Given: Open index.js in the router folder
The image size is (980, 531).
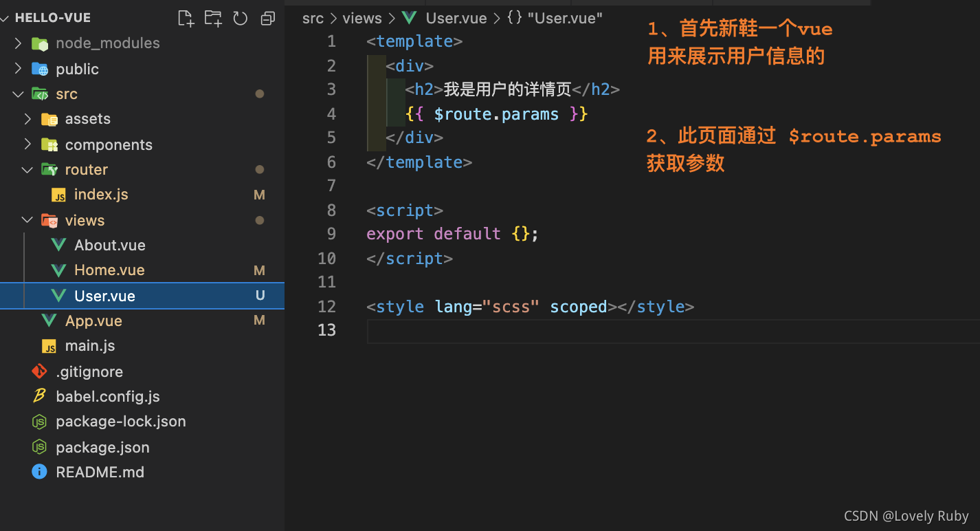Looking at the screenshot, I should (101, 195).
